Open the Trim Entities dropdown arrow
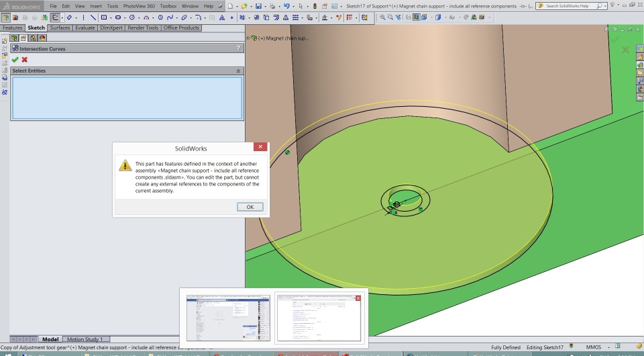The height and width of the screenshot is (356, 644). [250, 17]
